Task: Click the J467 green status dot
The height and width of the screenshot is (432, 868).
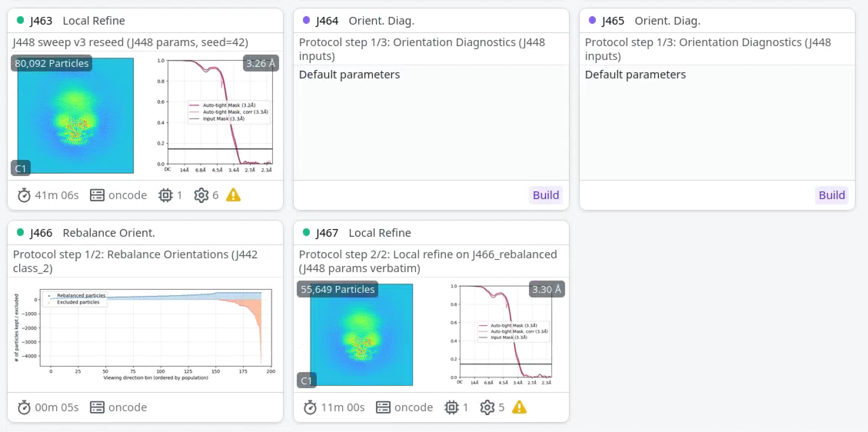Action: (306, 232)
